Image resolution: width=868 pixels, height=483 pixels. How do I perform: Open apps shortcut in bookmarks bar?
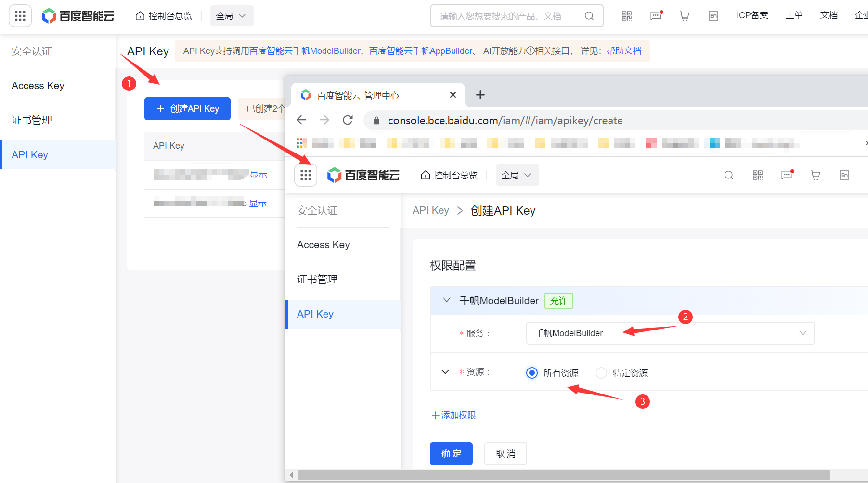[301, 143]
